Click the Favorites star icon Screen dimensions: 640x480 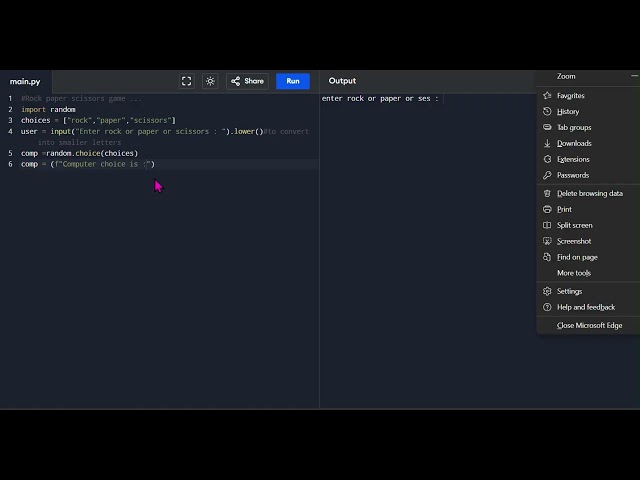(547, 96)
